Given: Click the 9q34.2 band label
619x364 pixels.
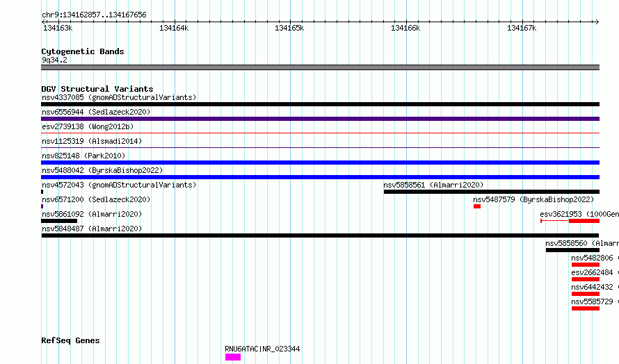Looking at the screenshot, I should pos(54,60).
